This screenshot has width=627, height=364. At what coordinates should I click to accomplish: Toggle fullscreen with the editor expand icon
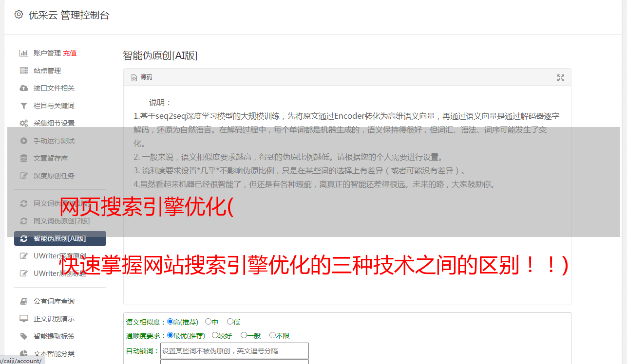coord(560,78)
